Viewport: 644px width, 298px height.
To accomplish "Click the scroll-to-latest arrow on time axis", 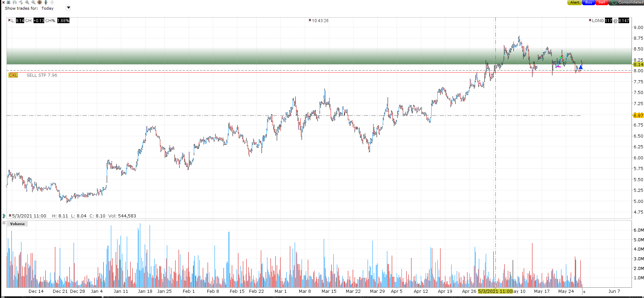I will 584,291.
